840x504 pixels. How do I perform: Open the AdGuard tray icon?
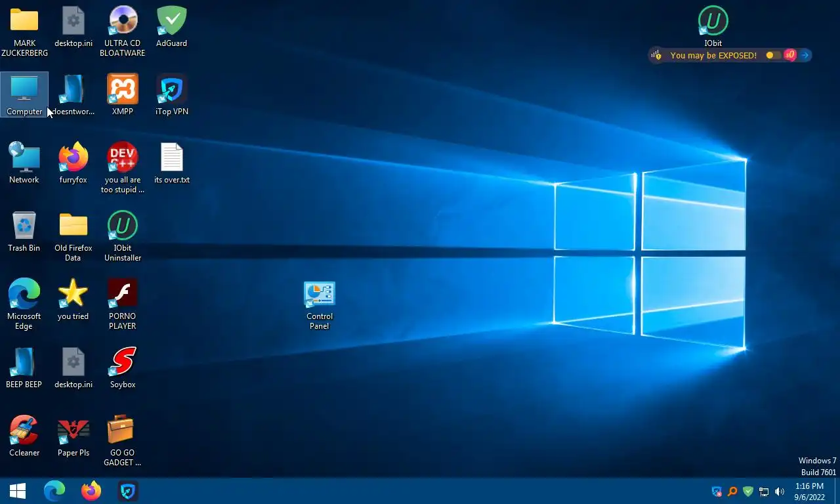click(x=748, y=492)
